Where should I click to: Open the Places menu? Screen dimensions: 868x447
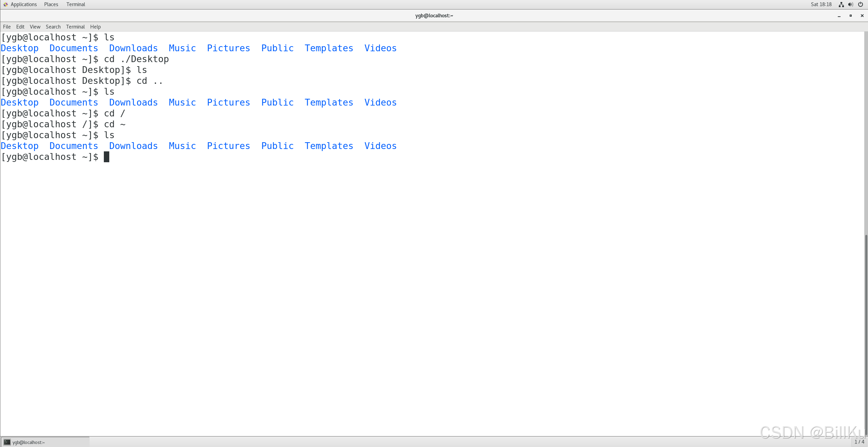coord(51,4)
